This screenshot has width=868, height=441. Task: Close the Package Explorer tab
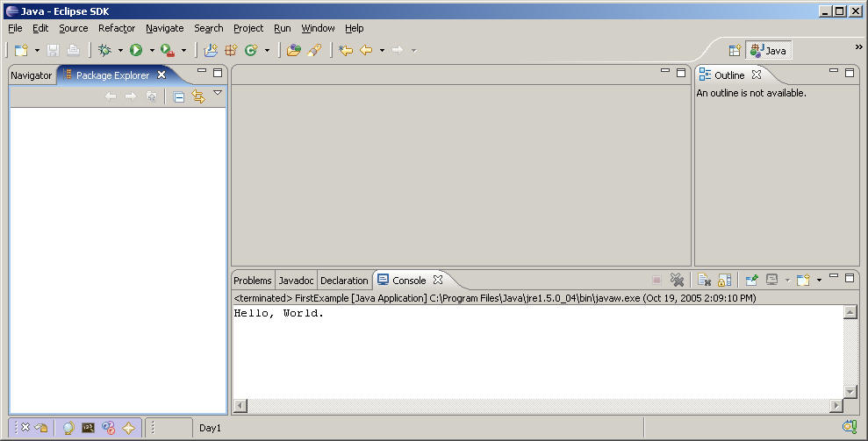(161, 75)
